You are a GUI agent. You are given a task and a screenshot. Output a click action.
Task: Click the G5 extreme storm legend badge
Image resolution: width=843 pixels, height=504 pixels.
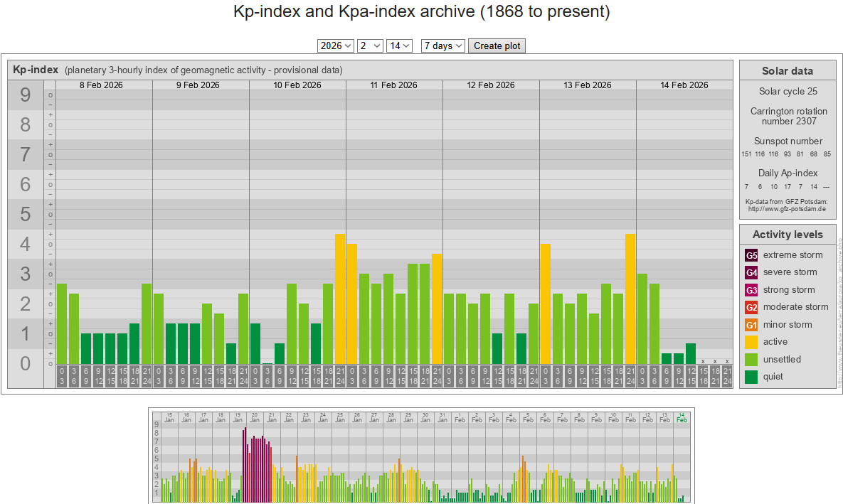(751, 255)
